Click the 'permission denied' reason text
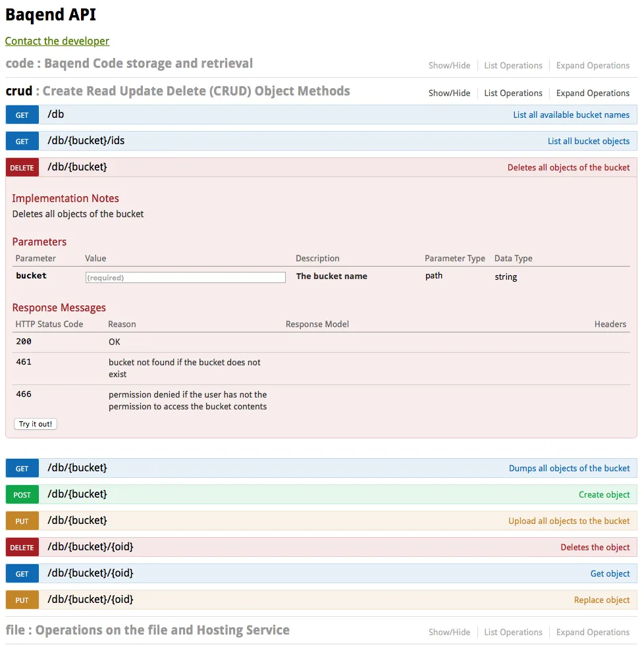 (x=188, y=401)
